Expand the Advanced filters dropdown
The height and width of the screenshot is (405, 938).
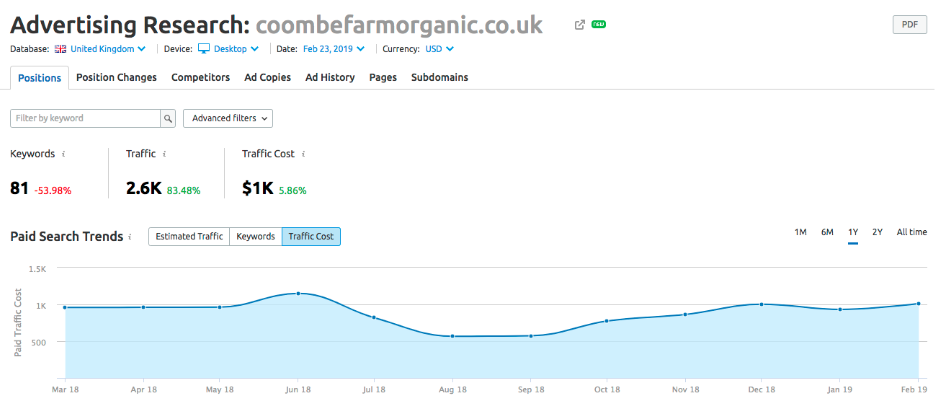[x=228, y=118]
